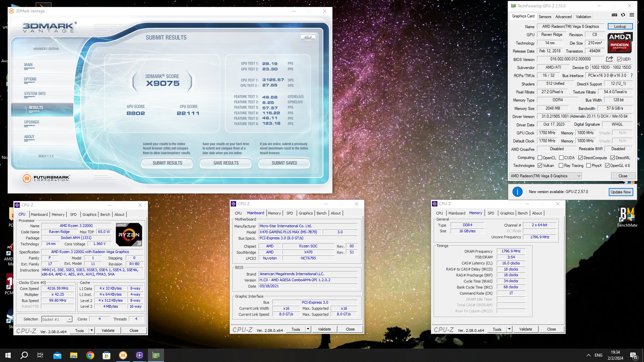Open the GPU selection dropdown in GPU-Z
This screenshot has width=644, height=362.
(545, 176)
